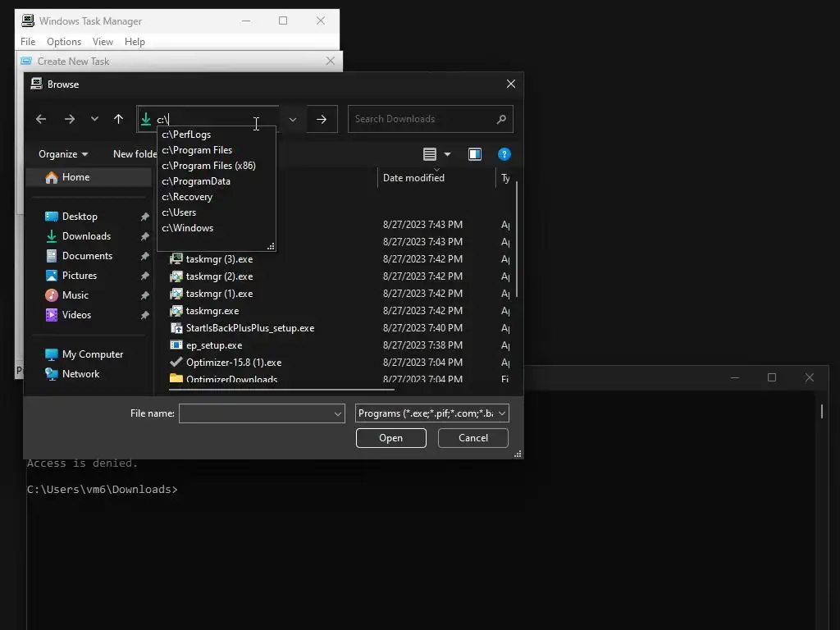This screenshot has height=630, width=840.
Task: Click the Cancel button
Action: [x=473, y=438]
